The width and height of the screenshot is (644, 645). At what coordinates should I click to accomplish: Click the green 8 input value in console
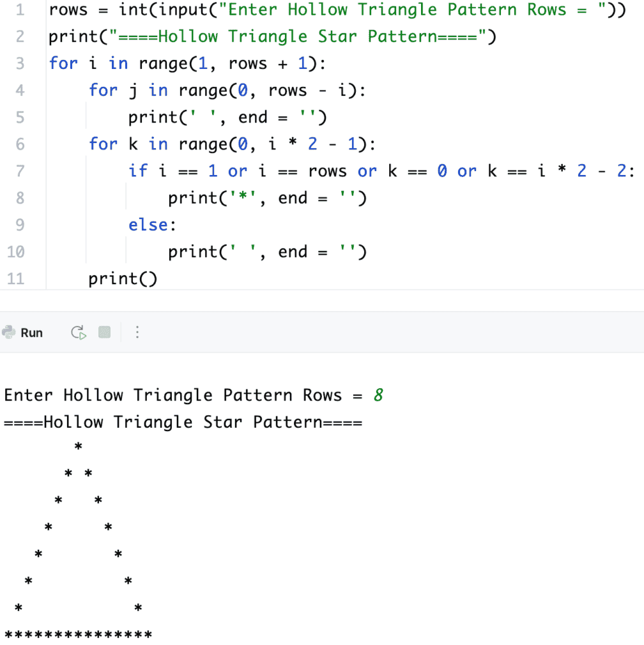(x=379, y=395)
